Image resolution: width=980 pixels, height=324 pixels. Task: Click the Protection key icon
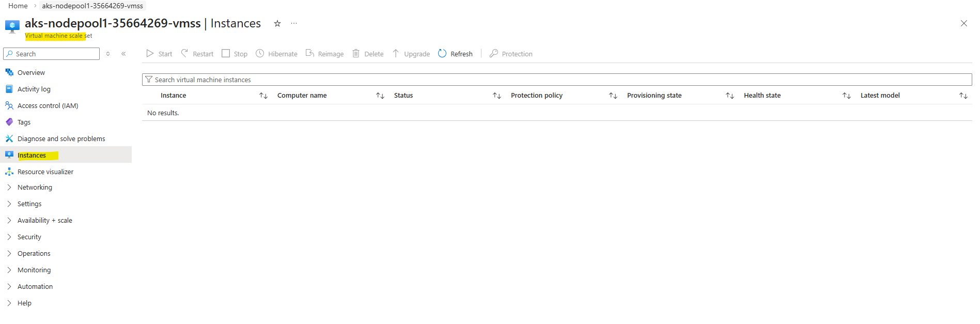pos(494,53)
